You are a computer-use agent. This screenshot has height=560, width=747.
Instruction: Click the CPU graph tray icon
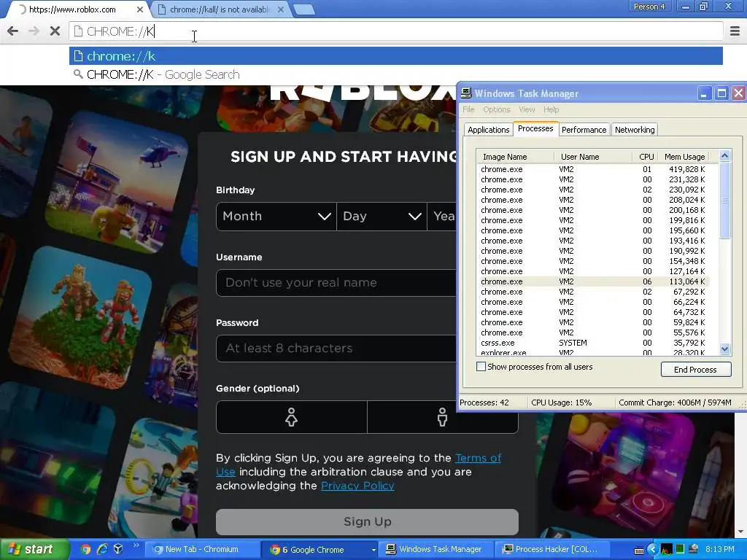(x=667, y=550)
